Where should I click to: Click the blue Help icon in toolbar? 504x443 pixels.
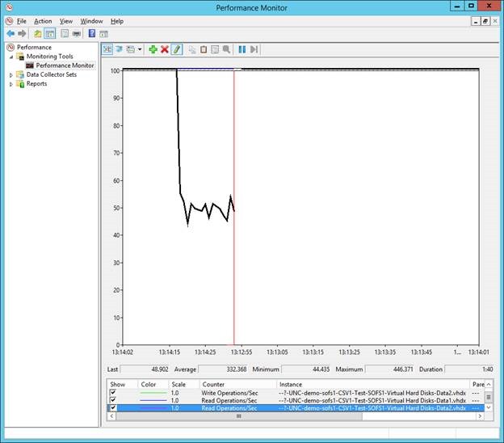pyautogui.click(x=91, y=34)
